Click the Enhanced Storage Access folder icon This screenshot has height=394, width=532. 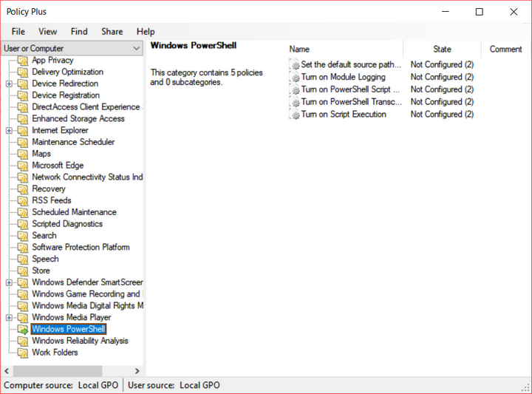[23, 119]
